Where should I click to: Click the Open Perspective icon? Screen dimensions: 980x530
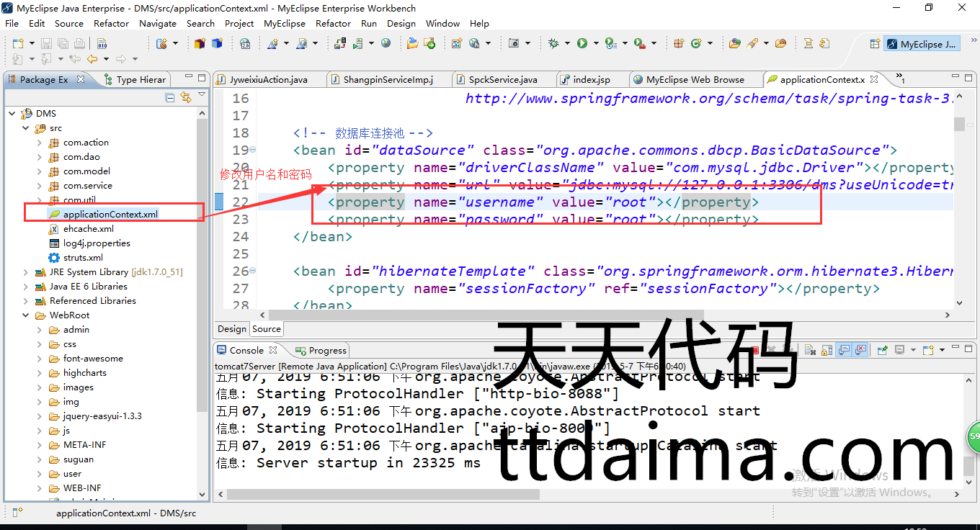click(x=874, y=44)
